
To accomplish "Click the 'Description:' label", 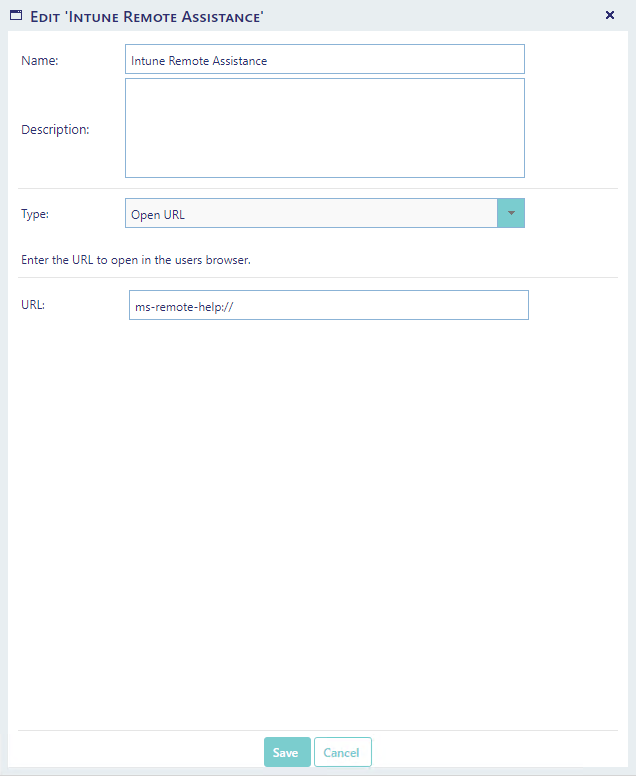I will [x=55, y=130].
